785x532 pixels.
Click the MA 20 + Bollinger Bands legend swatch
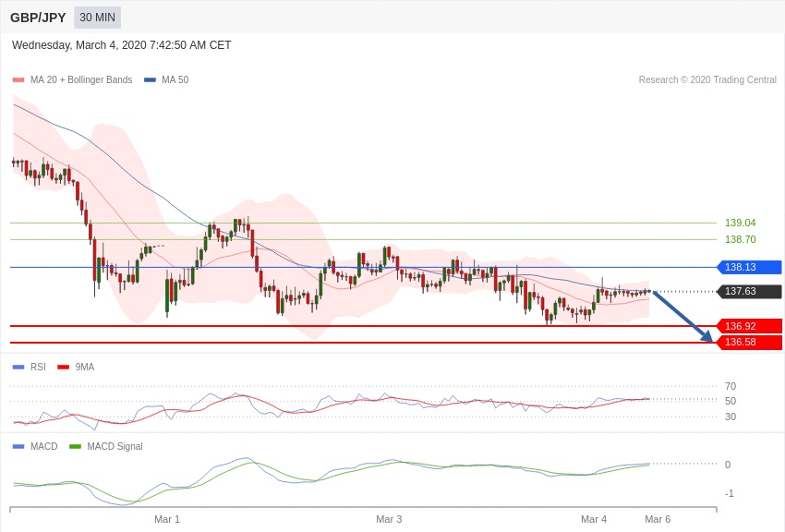click(x=18, y=80)
